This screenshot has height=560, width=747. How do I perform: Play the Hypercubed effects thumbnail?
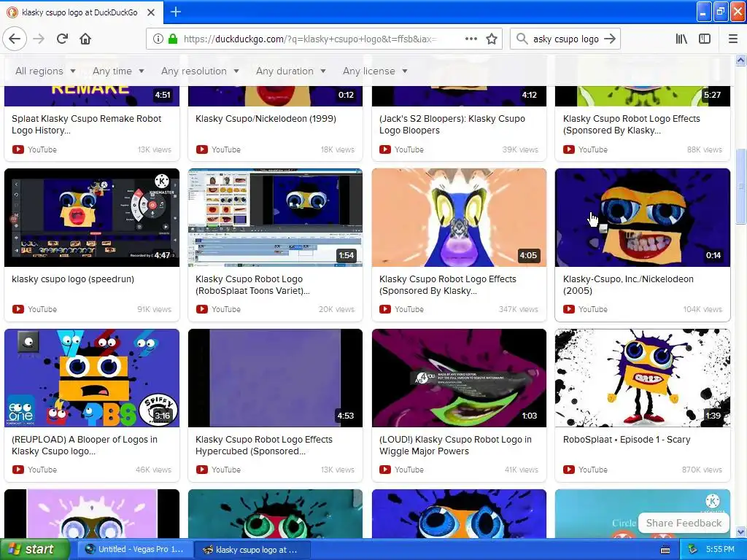click(x=275, y=378)
